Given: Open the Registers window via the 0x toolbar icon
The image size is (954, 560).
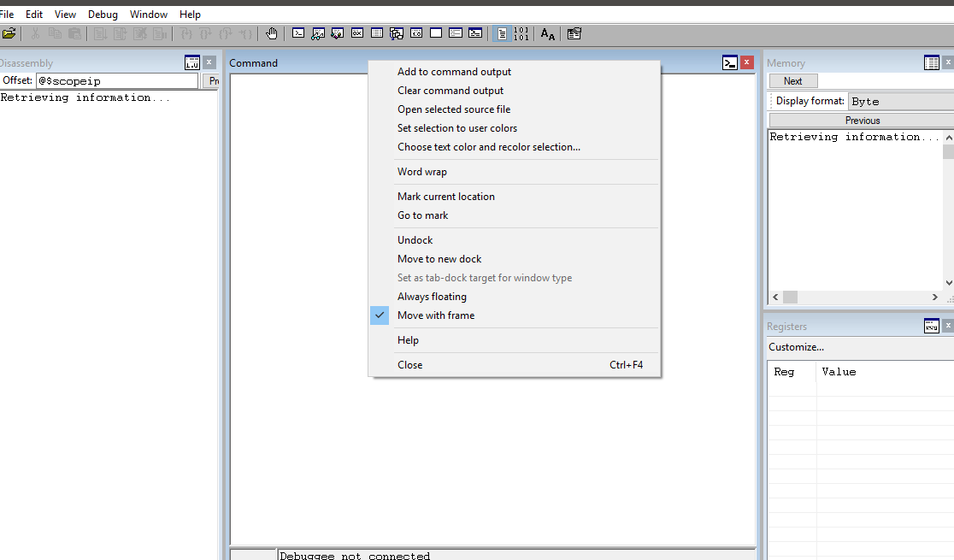Looking at the screenshot, I should pyautogui.click(x=357, y=33).
